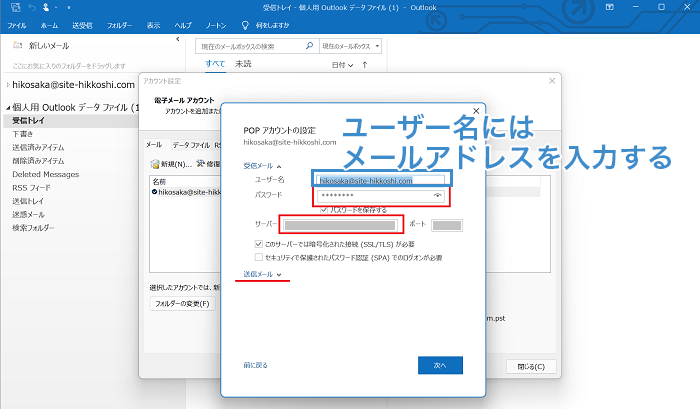Open the View (表示) ribbon tab
The image size is (700, 409).
pos(153,25)
